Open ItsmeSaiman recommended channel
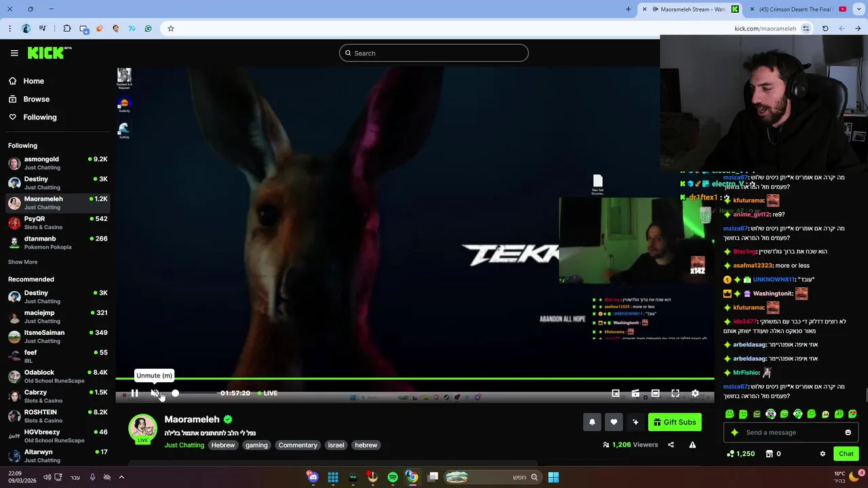Screen dimensions: 868x488 click(57, 336)
